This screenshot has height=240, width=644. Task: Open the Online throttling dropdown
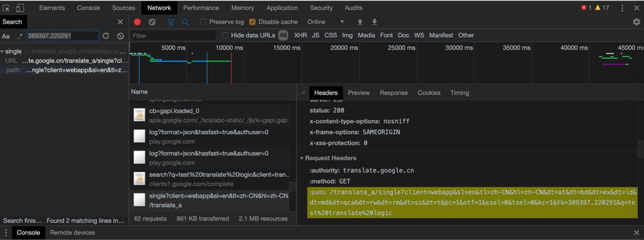326,22
